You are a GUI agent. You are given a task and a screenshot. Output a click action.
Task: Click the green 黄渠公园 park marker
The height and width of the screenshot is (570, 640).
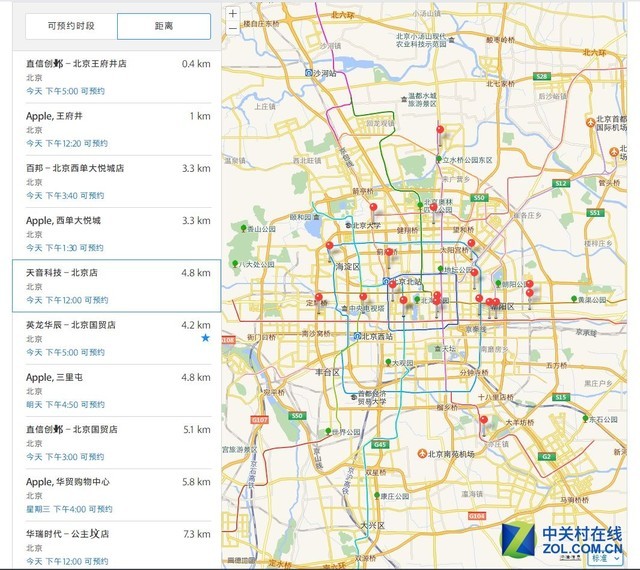click(574, 299)
